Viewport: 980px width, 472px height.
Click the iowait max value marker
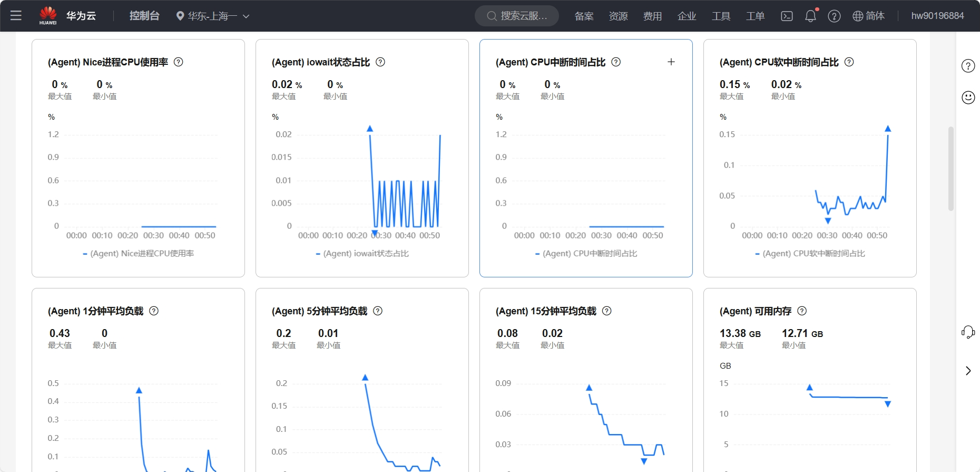370,129
